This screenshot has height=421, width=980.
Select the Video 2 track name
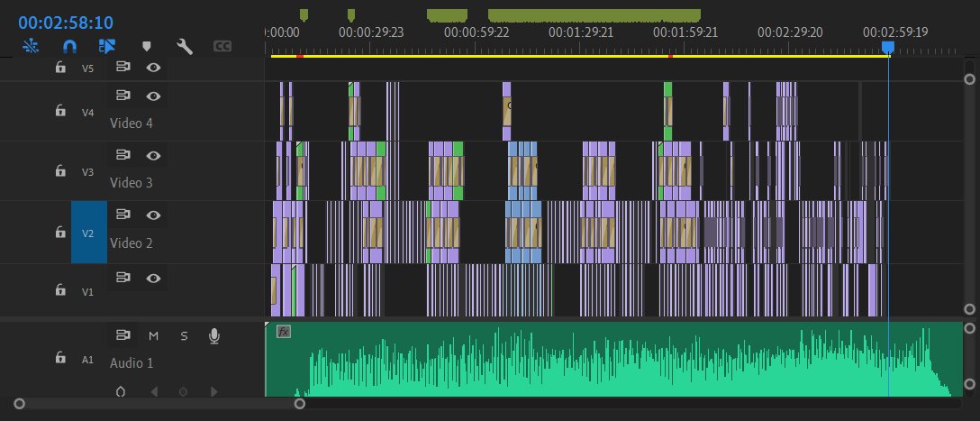click(x=132, y=243)
